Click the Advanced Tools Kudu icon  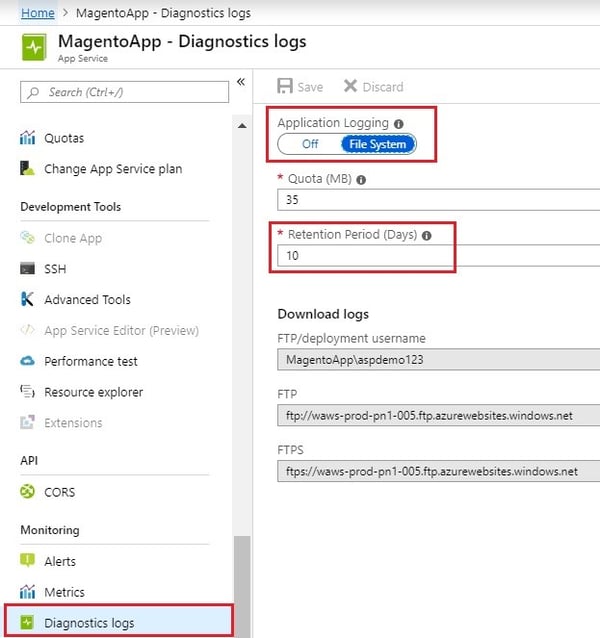[27, 299]
